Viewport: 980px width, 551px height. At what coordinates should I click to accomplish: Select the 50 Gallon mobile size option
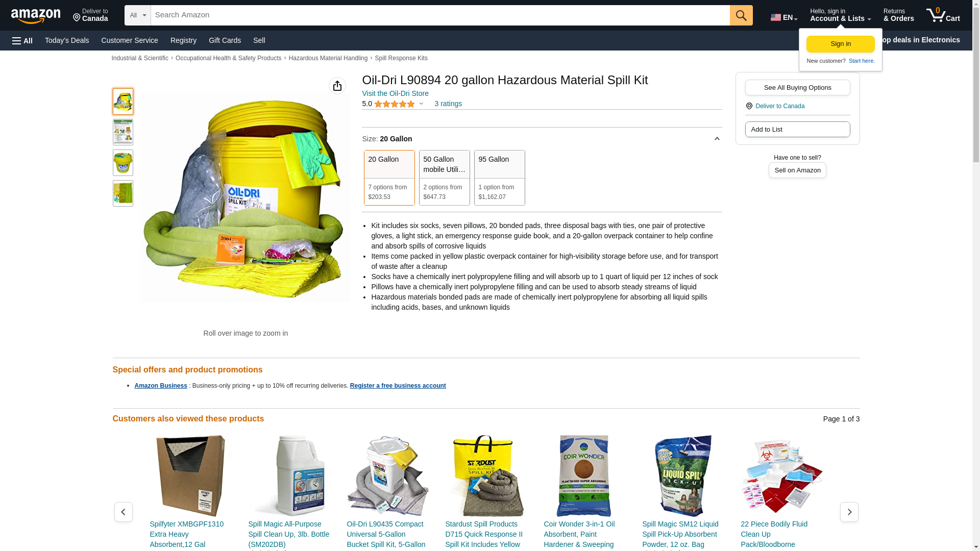click(x=444, y=178)
